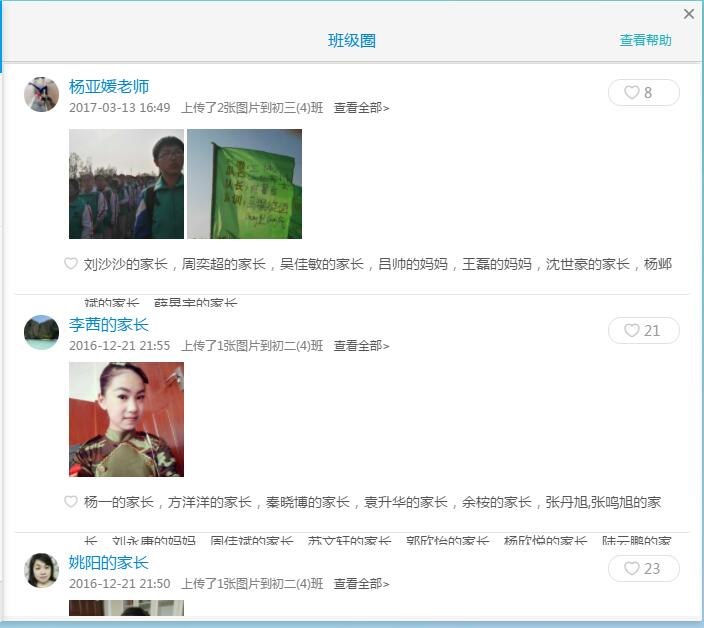The image size is (704, 628).
Task: Like 杨亚媛老师's post showing 8 likes
Action: click(643, 92)
